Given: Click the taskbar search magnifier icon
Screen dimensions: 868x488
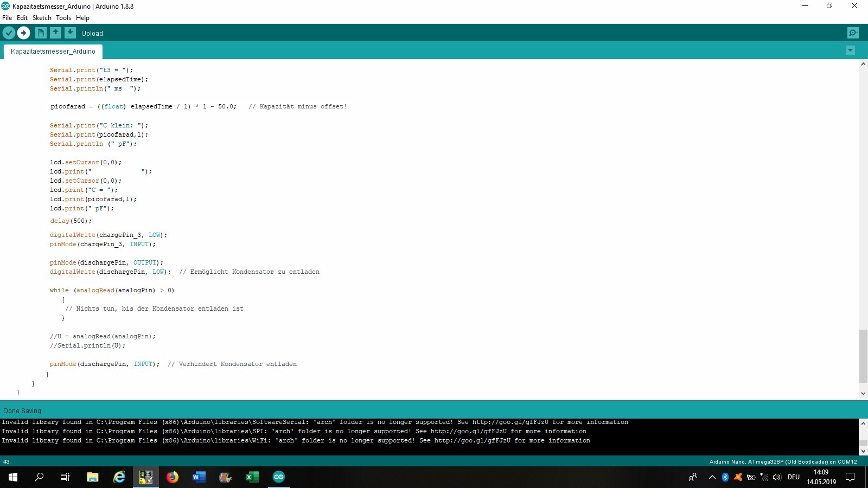Looking at the screenshot, I should point(39,477).
